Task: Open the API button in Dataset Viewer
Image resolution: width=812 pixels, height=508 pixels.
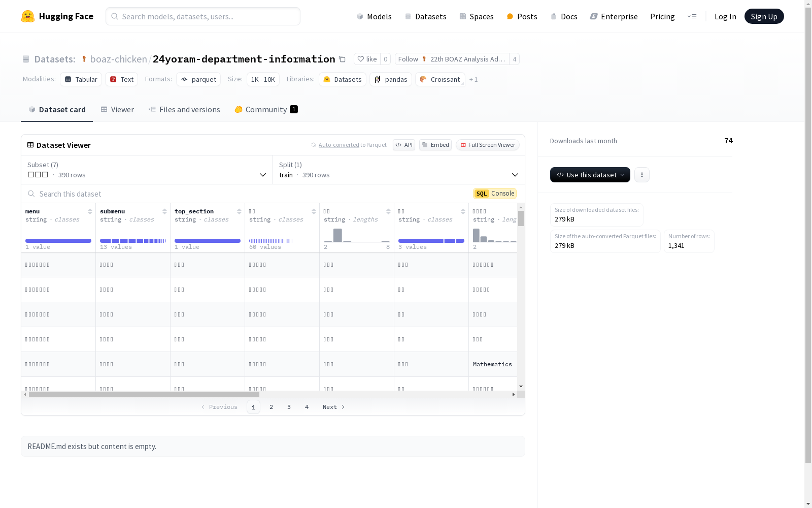Action: [x=404, y=145]
